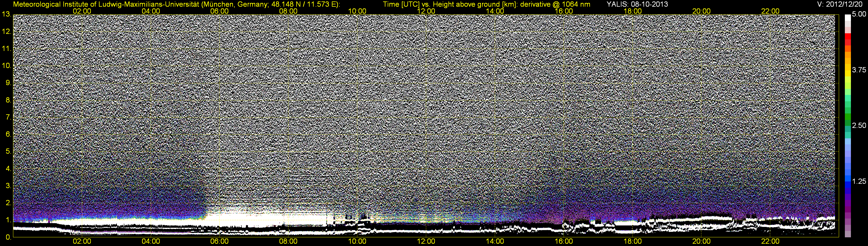Select the 02:00 label on the top time axis

tap(82, 11)
